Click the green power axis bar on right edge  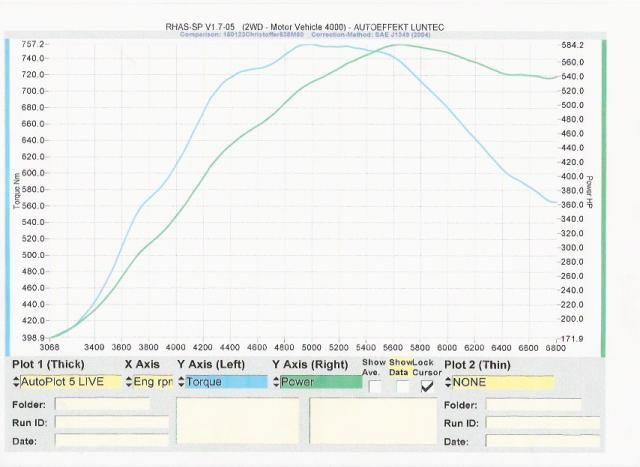[603, 190]
